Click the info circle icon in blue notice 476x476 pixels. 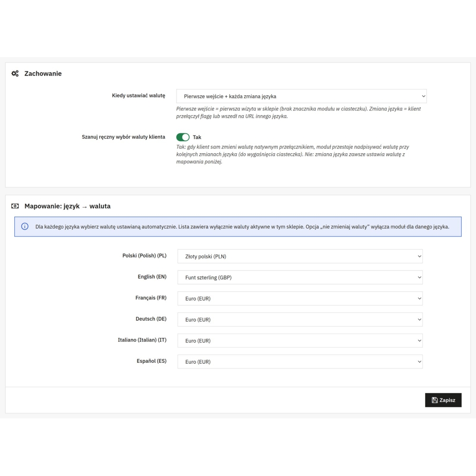pos(25,227)
